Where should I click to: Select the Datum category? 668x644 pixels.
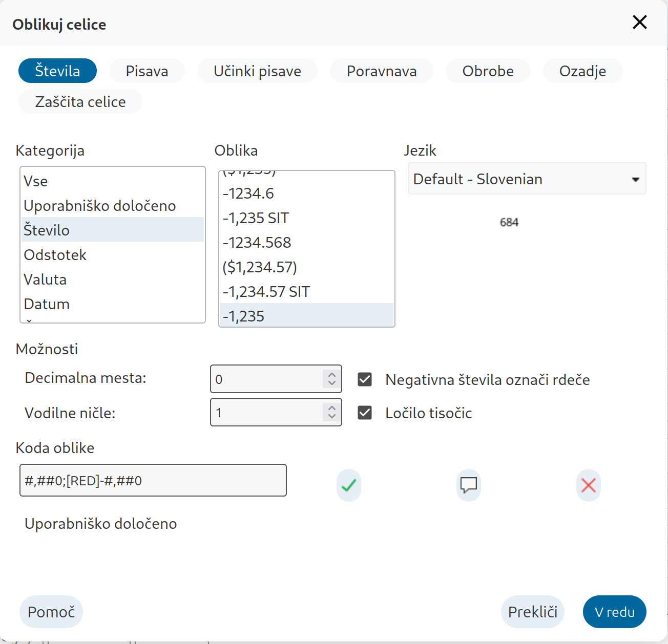point(113,304)
